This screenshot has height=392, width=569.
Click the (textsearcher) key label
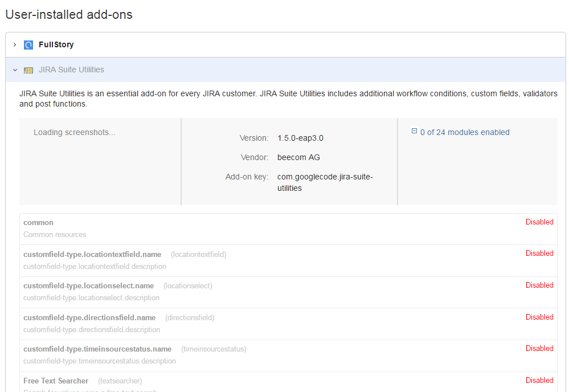coord(120,381)
